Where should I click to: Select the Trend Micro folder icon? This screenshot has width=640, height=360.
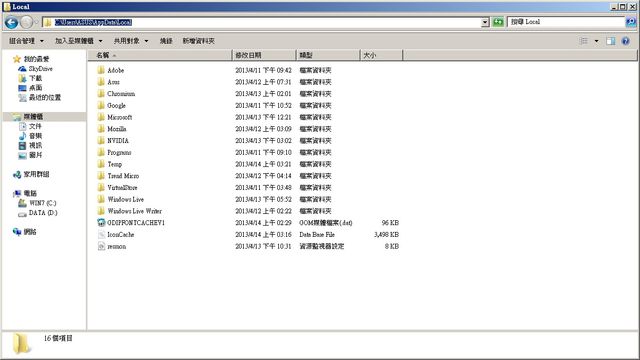tap(101, 176)
